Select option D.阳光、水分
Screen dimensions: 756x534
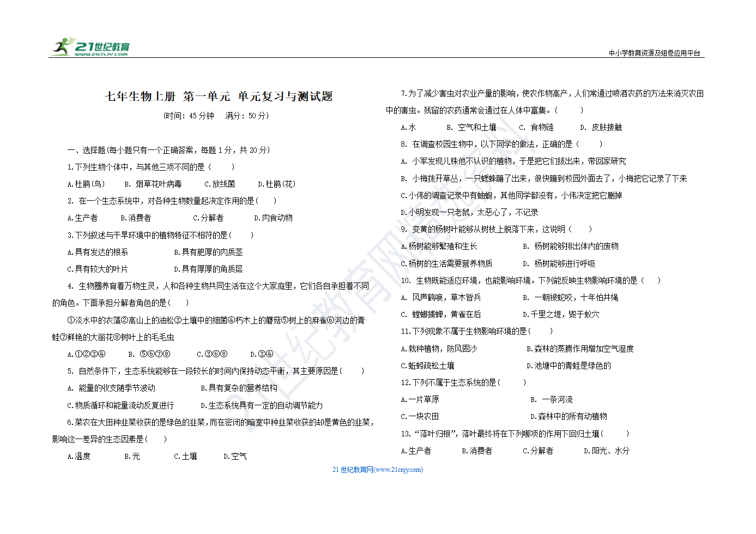(607, 451)
